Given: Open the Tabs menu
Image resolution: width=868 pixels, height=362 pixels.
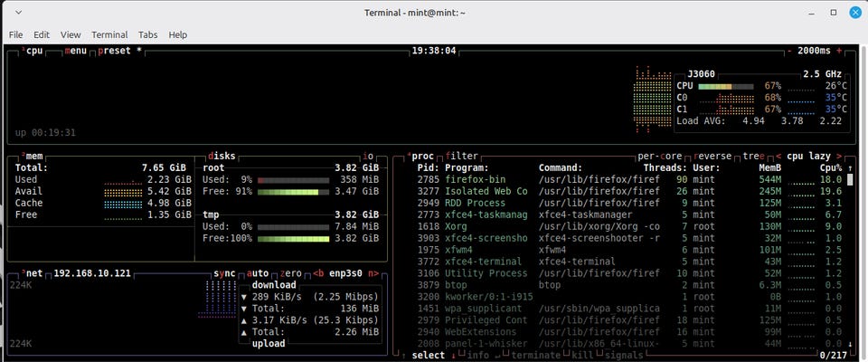Looking at the screenshot, I should click(x=147, y=34).
